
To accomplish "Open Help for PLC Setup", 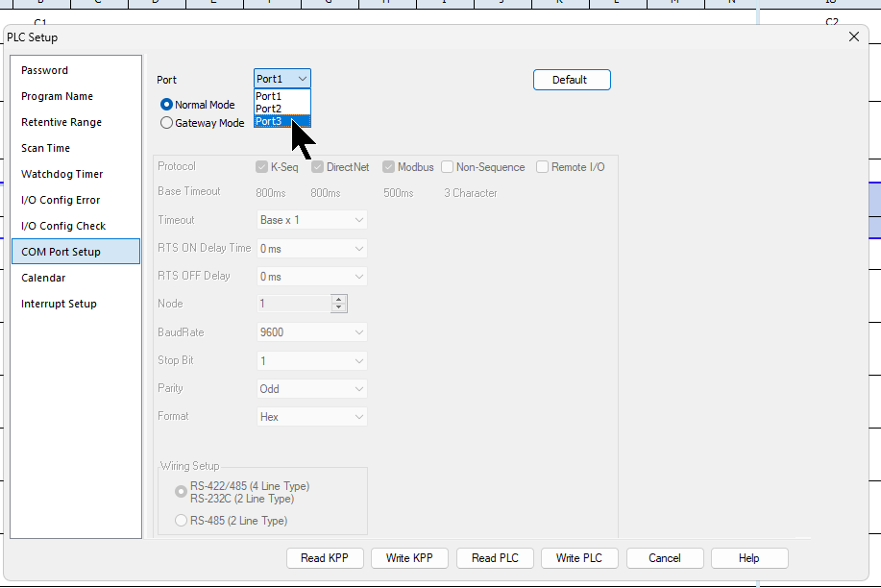I will 749,558.
